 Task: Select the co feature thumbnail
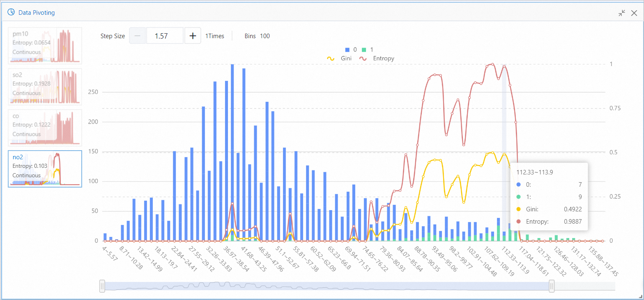[x=45, y=128]
